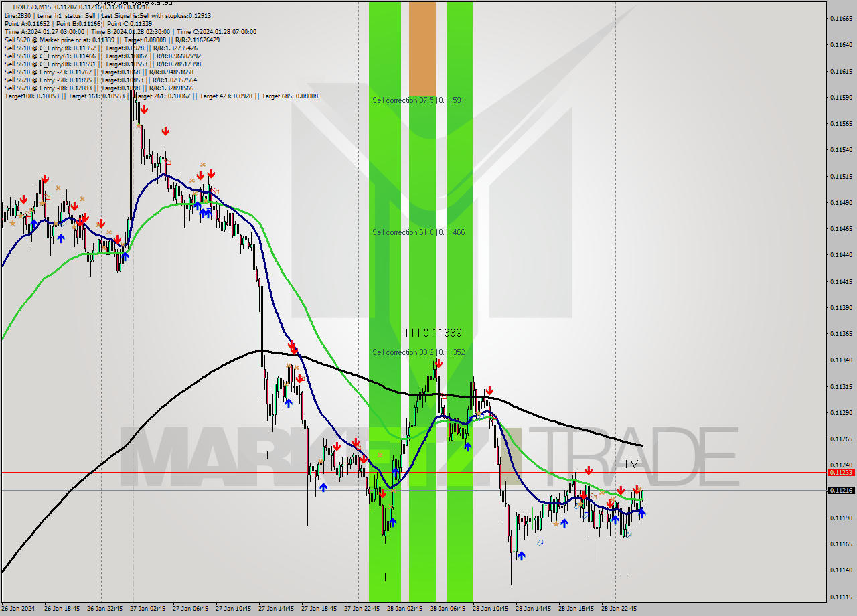857x616 pixels.
Task: Click the '27 Jan 14:45' time axis label
Action: pyautogui.click(x=276, y=609)
